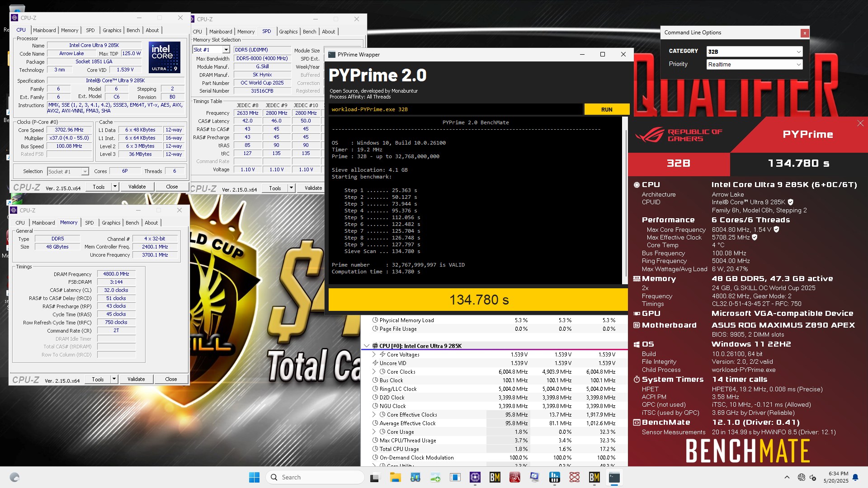The height and width of the screenshot is (488, 868).
Task: Open About tab in CPU-Z SPD window
Action: 329,32
